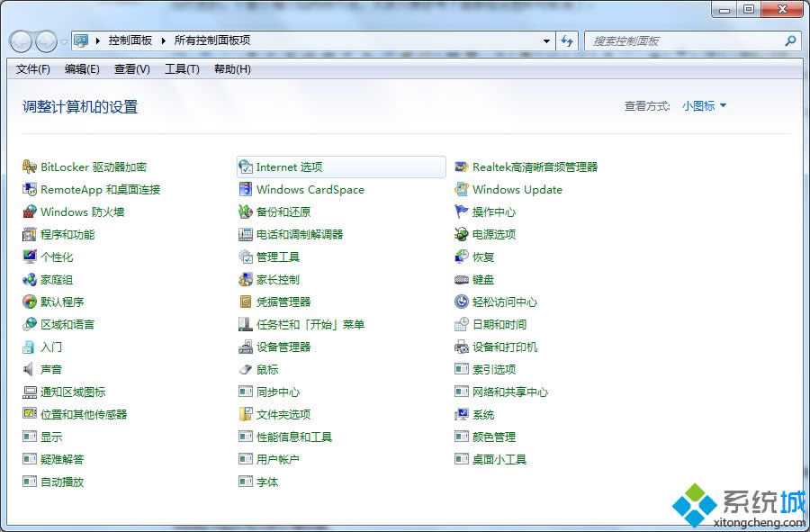Open the 工具(T) menu
The image size is (810, 532).
(182, 69)
